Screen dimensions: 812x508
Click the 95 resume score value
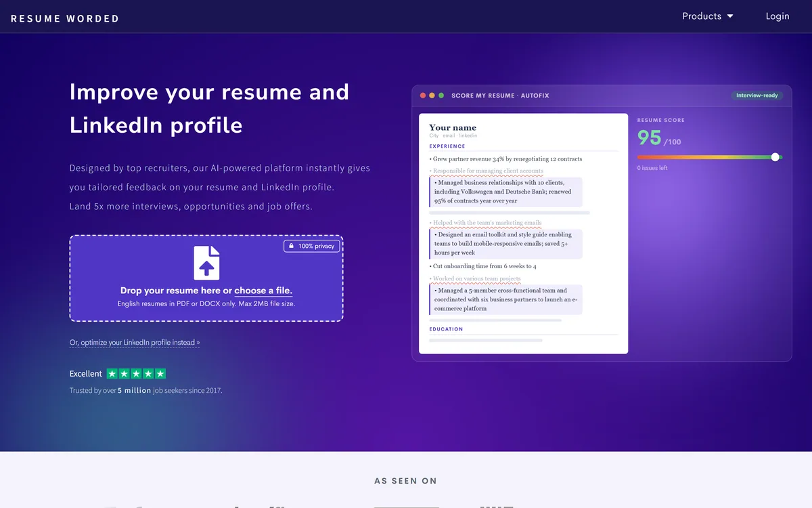pos(650,137)
